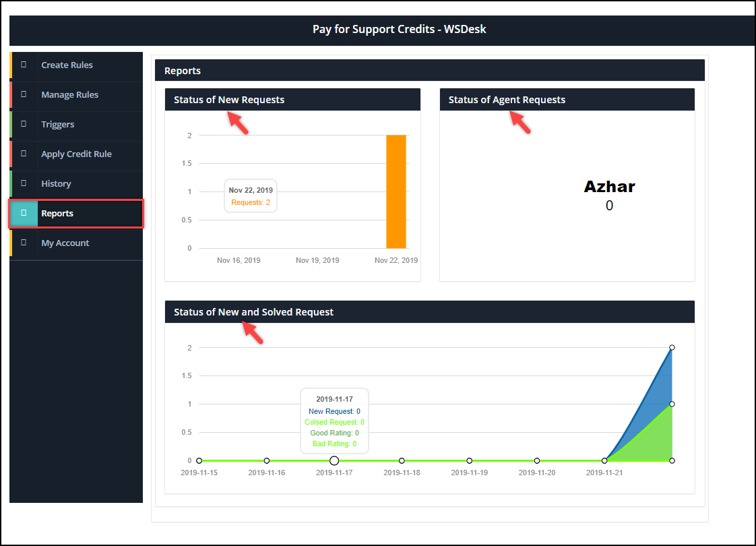Select the Reports menu item
This screenshot has width=756, height=546.
pyautogui.click(x=76, y=213)
